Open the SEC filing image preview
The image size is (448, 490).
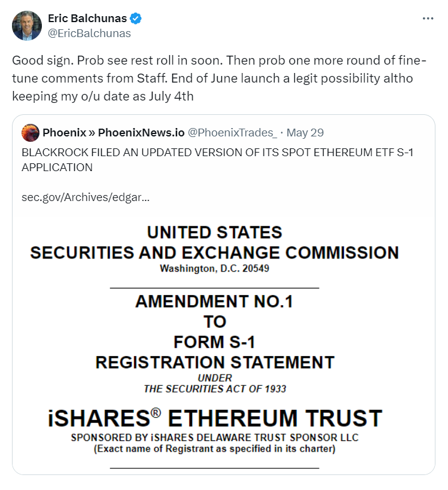(x=224, y=345)
